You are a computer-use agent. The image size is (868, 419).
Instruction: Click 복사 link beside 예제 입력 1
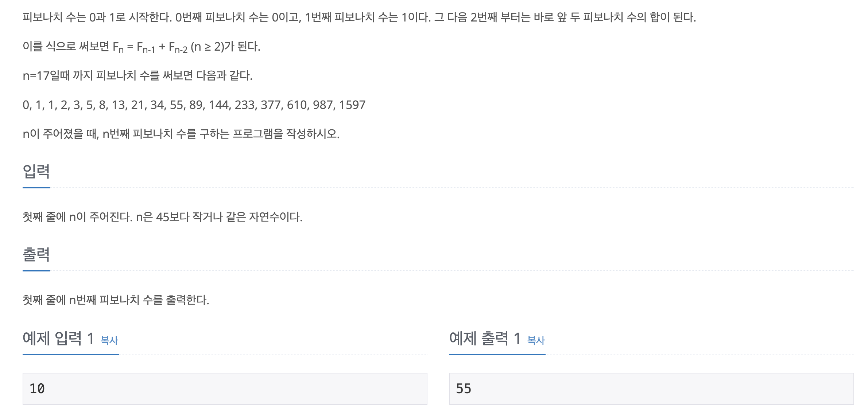[109, 340]
